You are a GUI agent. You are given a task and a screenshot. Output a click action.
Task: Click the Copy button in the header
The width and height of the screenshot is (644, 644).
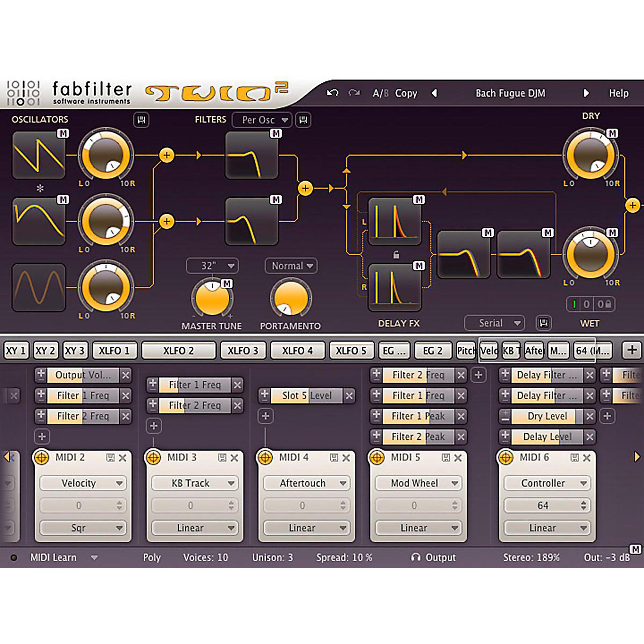[406, 93]
